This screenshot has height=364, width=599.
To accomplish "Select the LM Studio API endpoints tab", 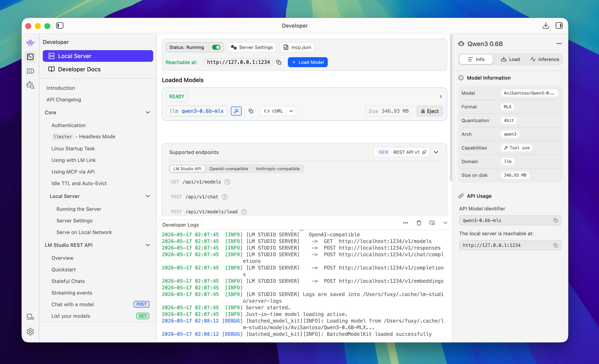I will tap(187, 169).
